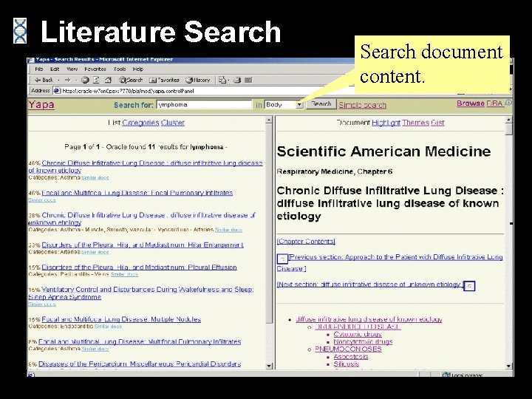This screenshot has width=532, height=399.
Task: Open the File menu
Action: point(38,69)
